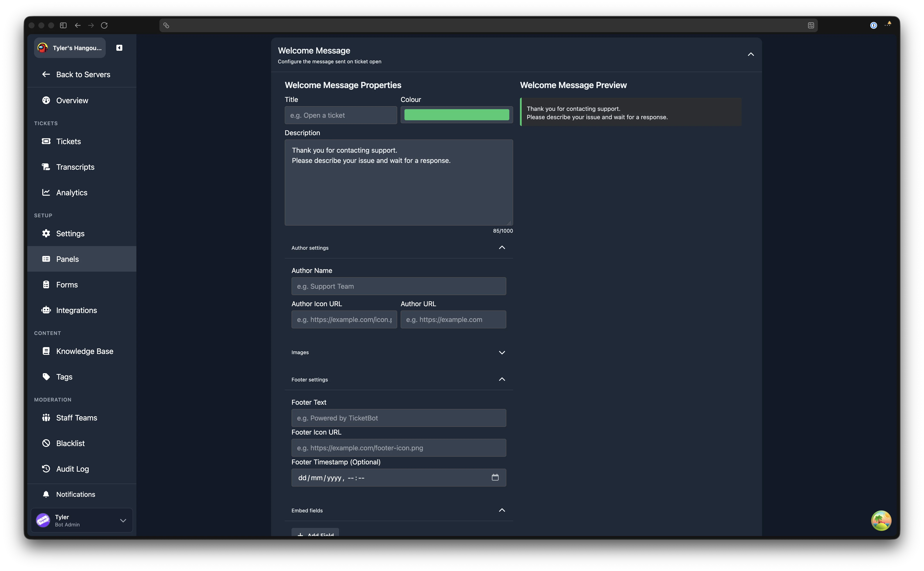Collapse Author settings section
Screen dimensions: 924x571
click(502, 248)
